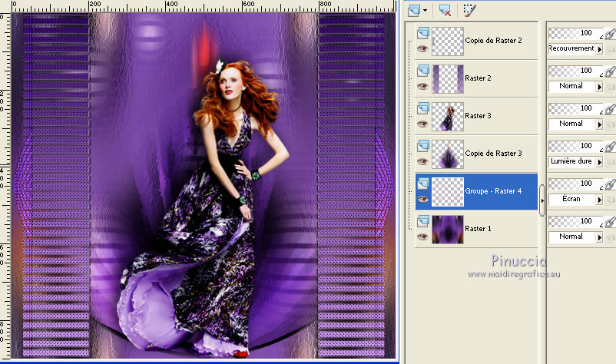Open Raster 1 Normal blend mode arrow
Viewport: 616px width, 364px height.
[x=599, y=237]
